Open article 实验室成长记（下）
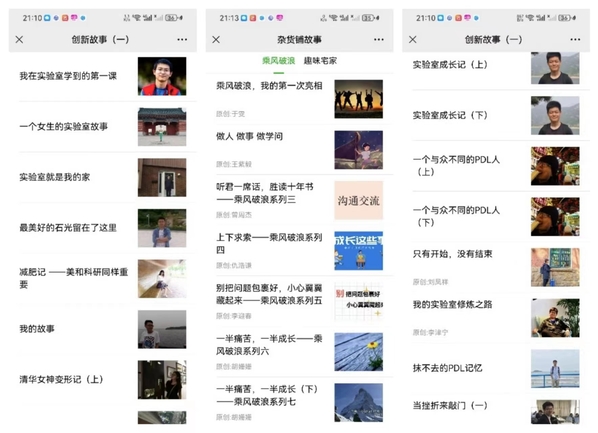598x433 pixels. coord(496,115)
